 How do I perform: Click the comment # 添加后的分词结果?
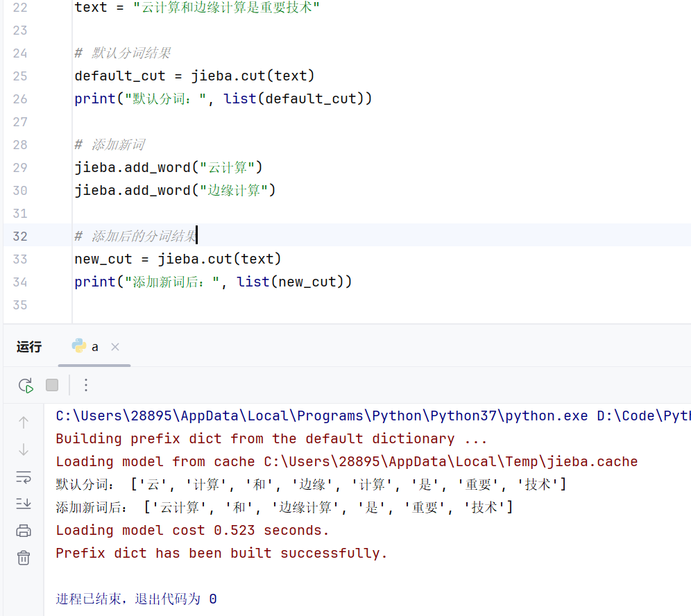(x=135, y=237)
